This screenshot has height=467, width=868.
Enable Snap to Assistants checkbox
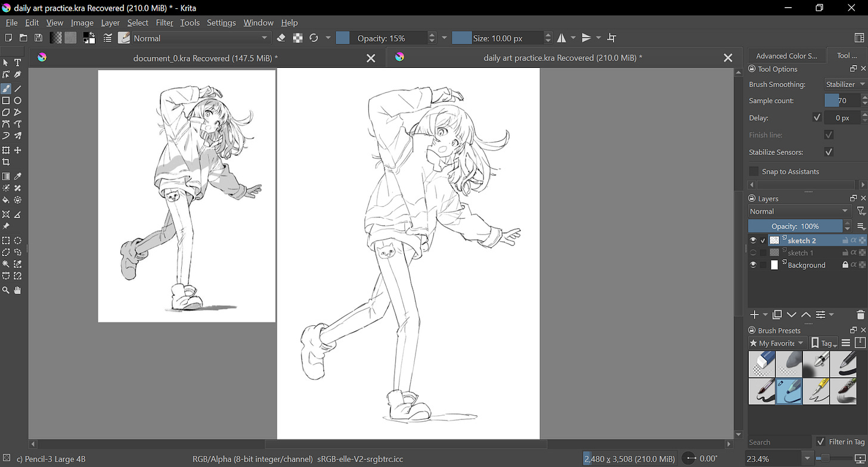pos(754,172)
